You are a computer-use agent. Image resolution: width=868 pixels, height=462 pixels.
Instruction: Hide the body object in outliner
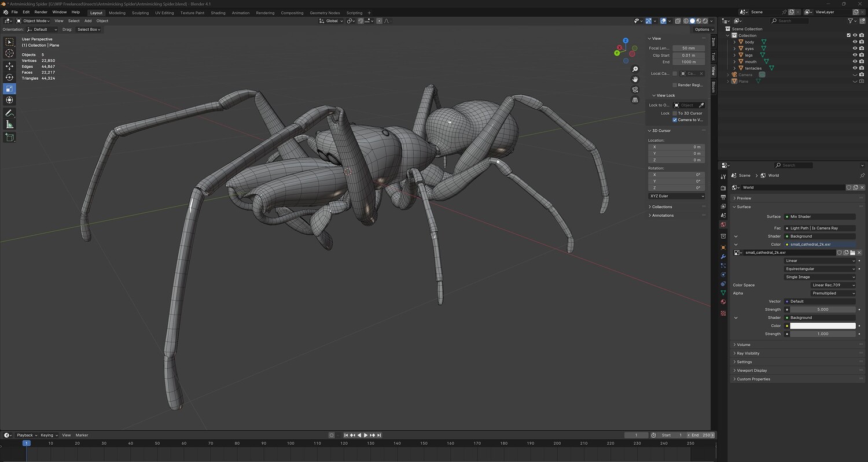click(855, 42)
